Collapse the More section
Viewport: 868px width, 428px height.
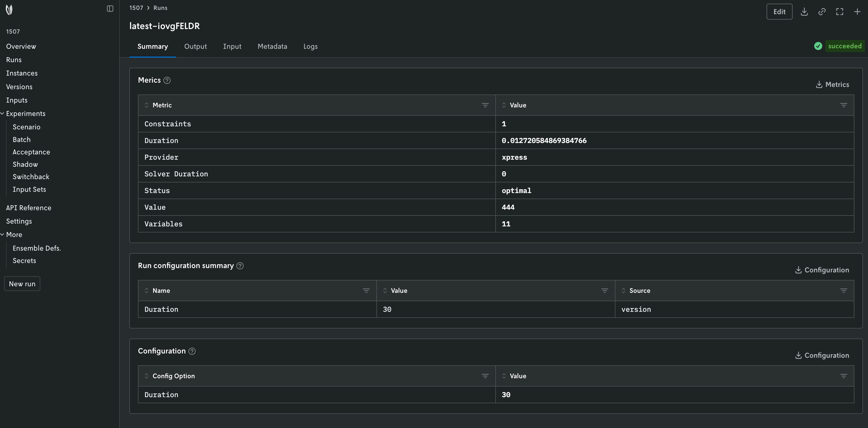click(2, 234)
